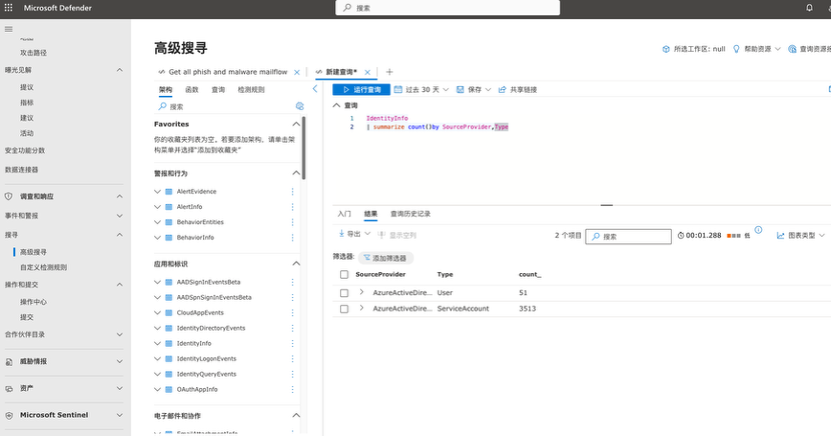Viewport: 832px width, 436px height.
Task: Click the schema search settings icon
Action: point(299,106)
